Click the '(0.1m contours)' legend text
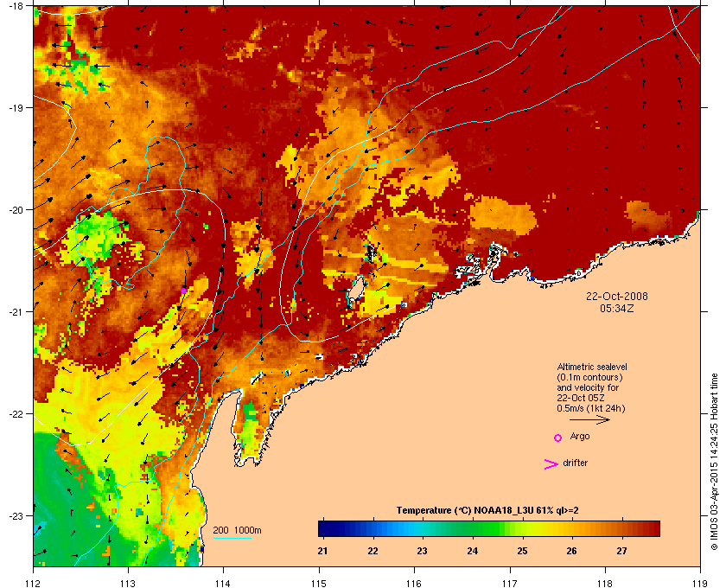The height and width of the screenshot is (588, 726). point(589,377)
